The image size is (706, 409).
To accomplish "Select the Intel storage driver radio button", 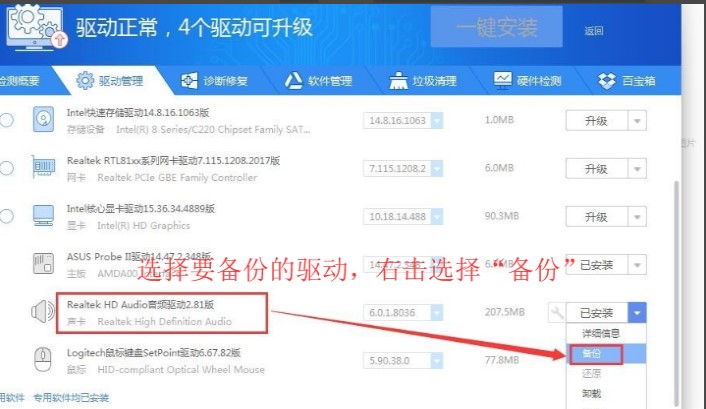I will [x=6, y=120].
